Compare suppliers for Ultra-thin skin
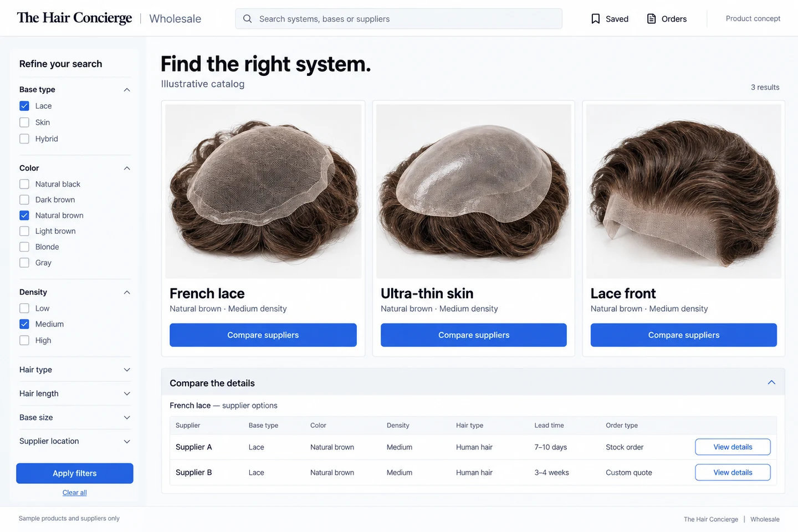The image size is (798, 532). (474, 335)
